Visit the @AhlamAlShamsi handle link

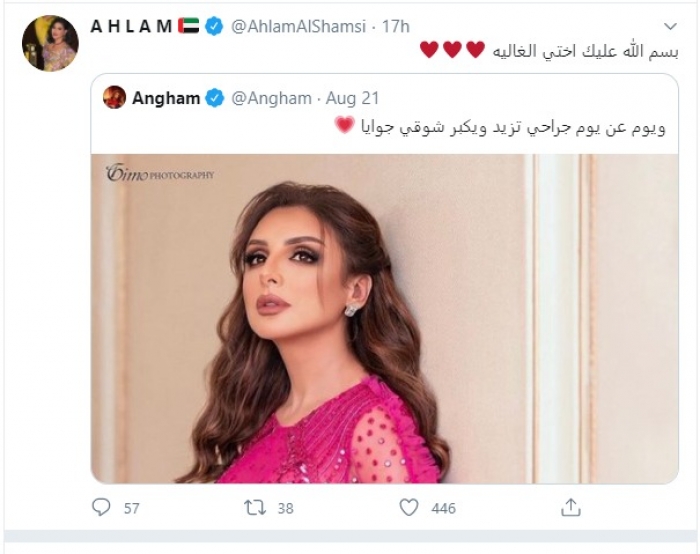tap(298, 26)
